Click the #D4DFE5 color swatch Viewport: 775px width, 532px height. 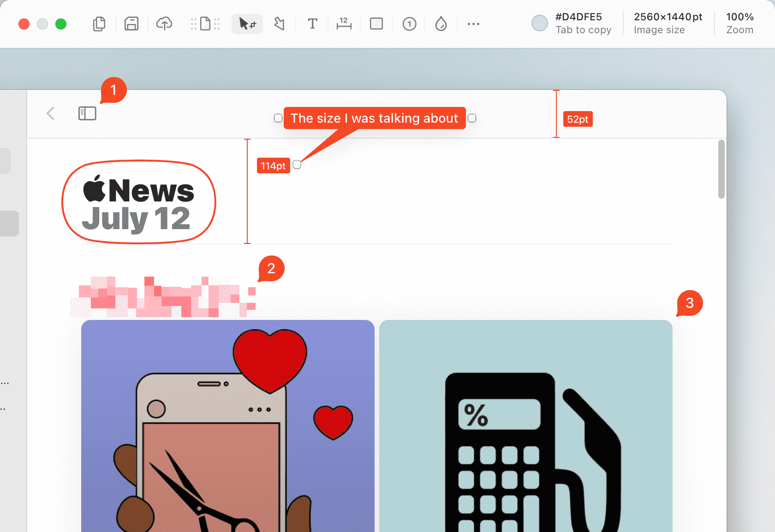click(539, 24)
